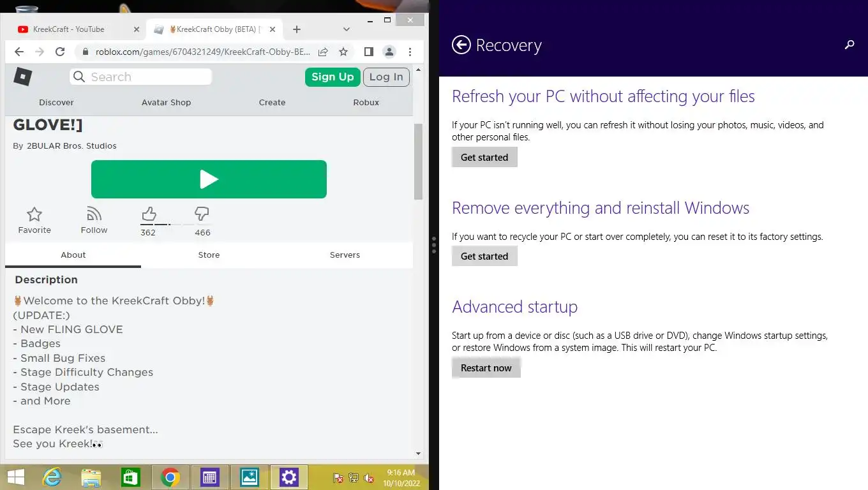Screen dimensions: 868x490
Task: Click Create in Roblox navigation
Action: [x=272, y=102]
